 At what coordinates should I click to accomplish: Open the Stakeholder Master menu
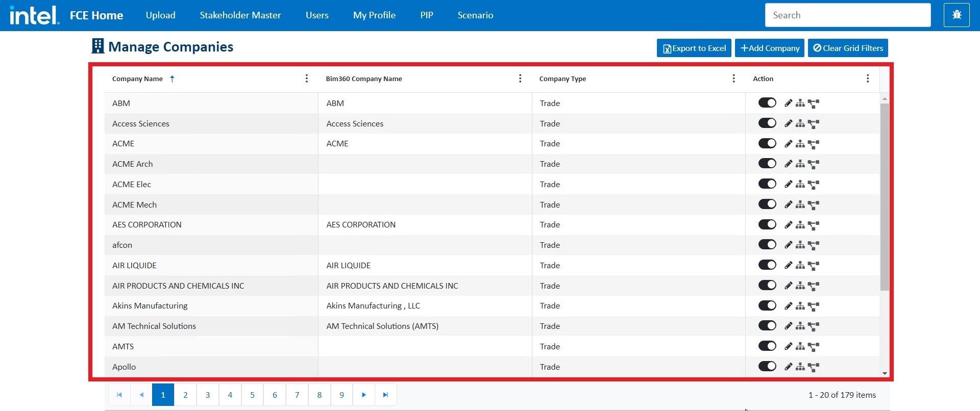click(240, 15)
